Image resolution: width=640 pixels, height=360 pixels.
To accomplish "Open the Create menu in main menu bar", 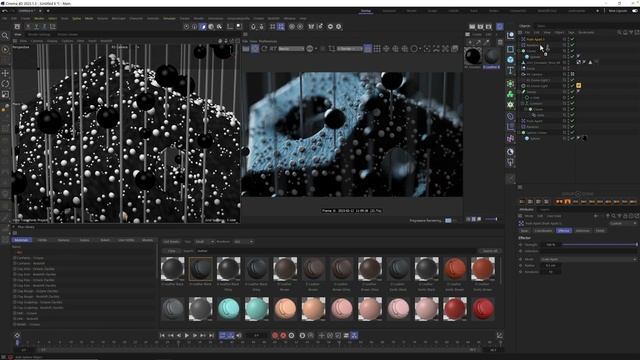I will 26,18.
